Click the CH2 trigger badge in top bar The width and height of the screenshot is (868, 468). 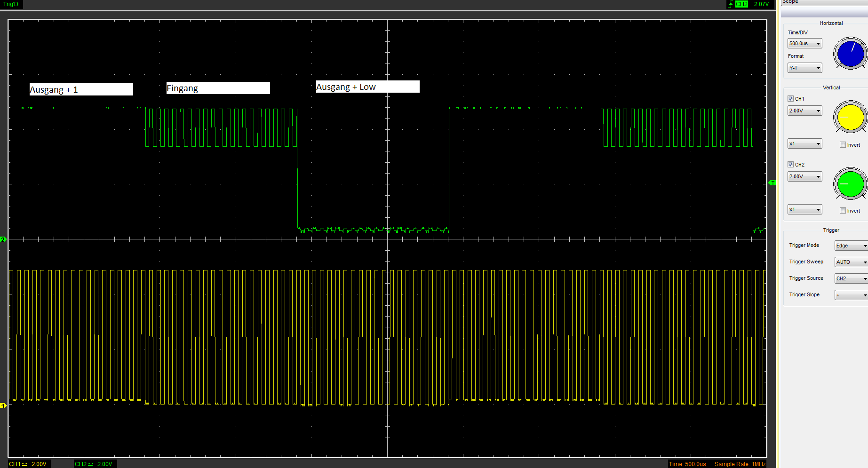pyautogui.click(x=742, y=4)
